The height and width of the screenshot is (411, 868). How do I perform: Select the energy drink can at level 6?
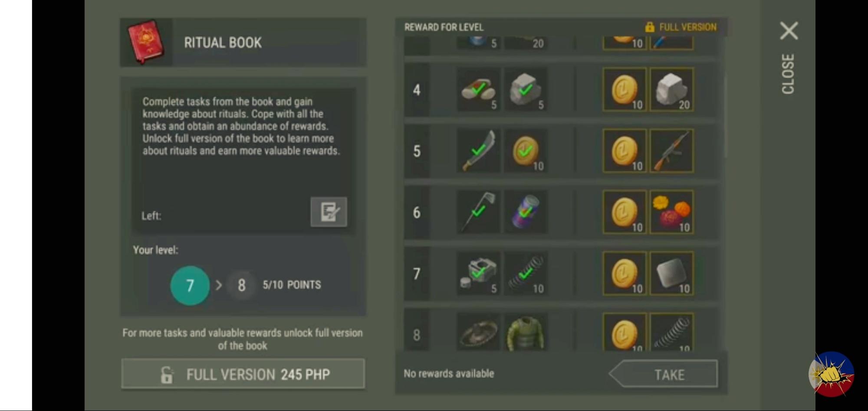(525, 212)
